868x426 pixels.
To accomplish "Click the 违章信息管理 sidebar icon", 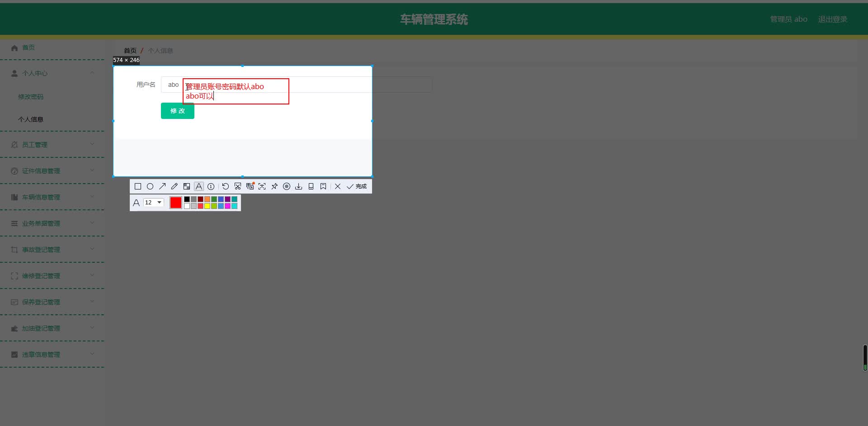I will 14,355.
